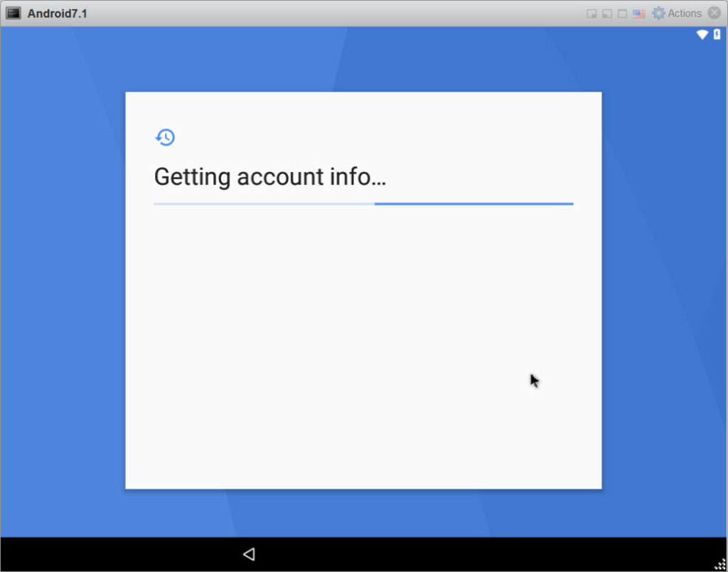The image size is (728, 572).
Task: Open the Actions gear menu
Action: (677, 13)
